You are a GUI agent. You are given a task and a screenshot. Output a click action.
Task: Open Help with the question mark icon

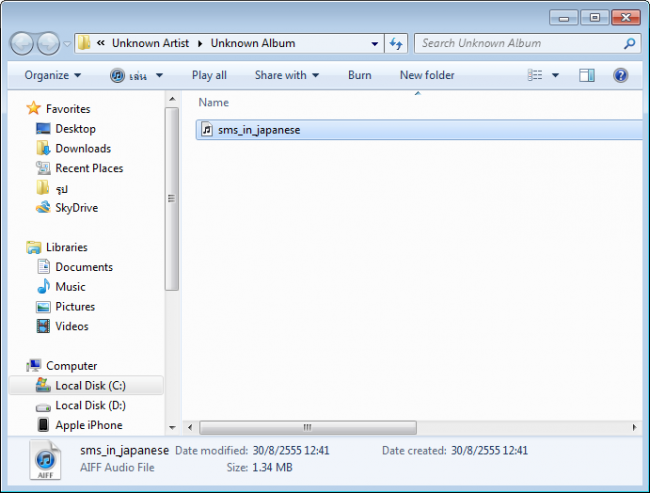click(621, 75)
